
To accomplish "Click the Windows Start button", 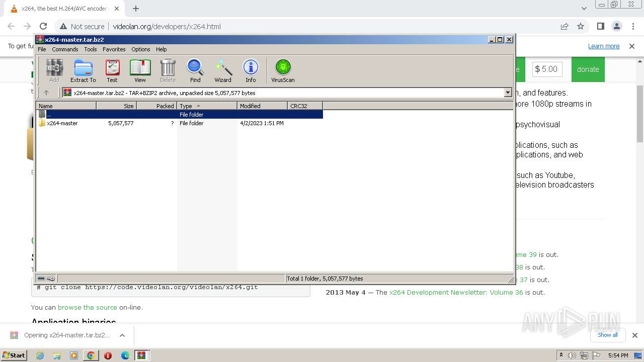I will (x=14, y=355).
